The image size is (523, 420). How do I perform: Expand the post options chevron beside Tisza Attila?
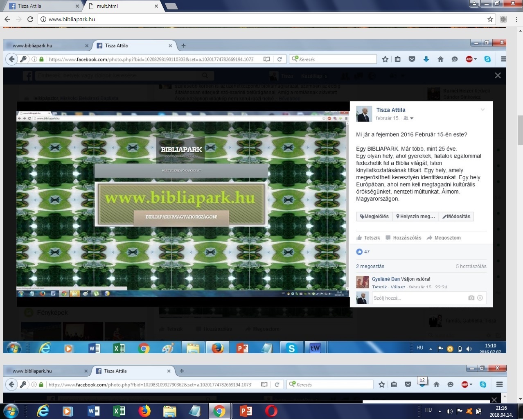point(483,110)
